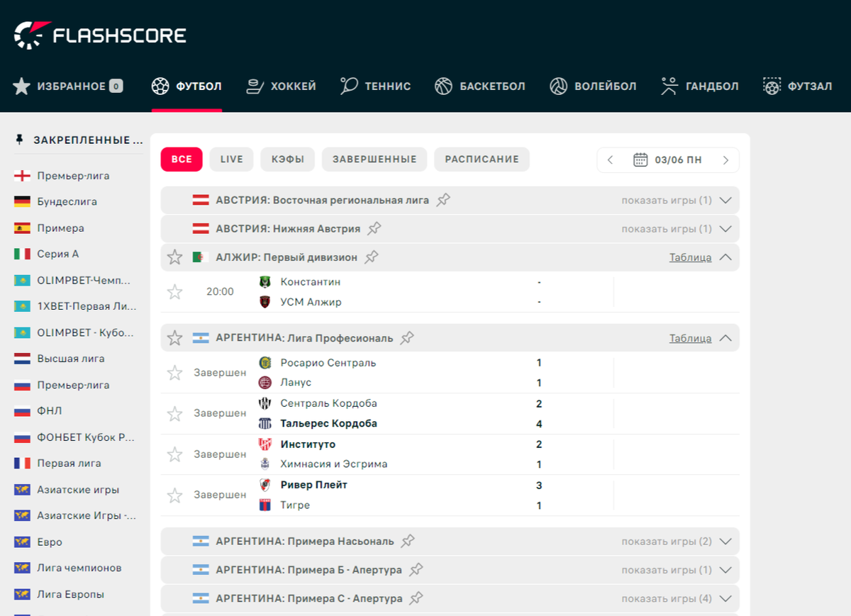Click Ланус team crest
Screen dimensions: 851x616
pyautogui.click(x=265, y=383)
